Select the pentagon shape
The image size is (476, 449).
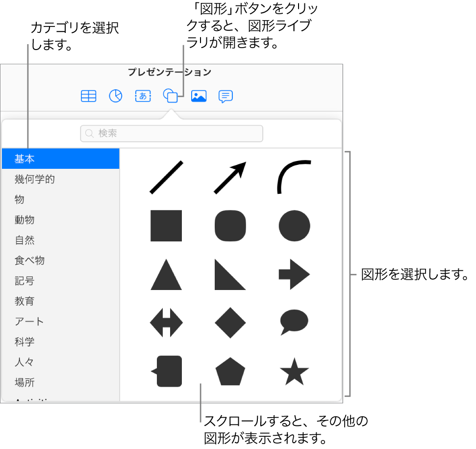230,372
